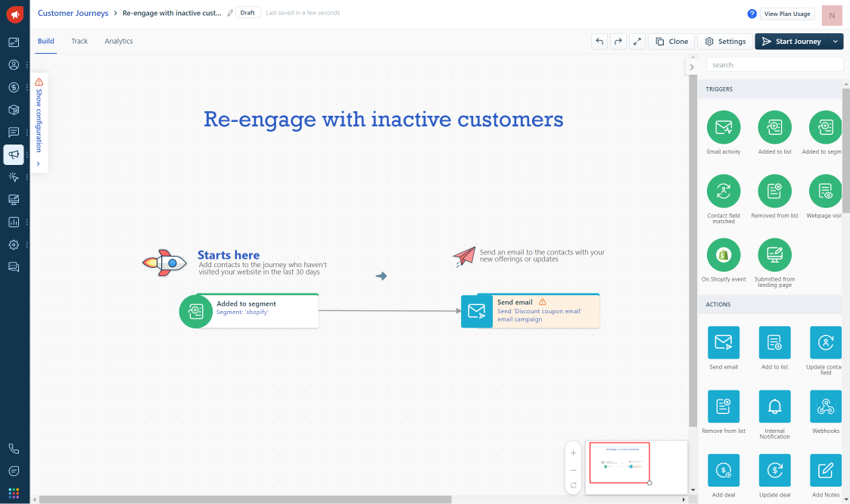Switch to the Track tab
Viewport: 850px width, 504px height.
coord(79,41)
